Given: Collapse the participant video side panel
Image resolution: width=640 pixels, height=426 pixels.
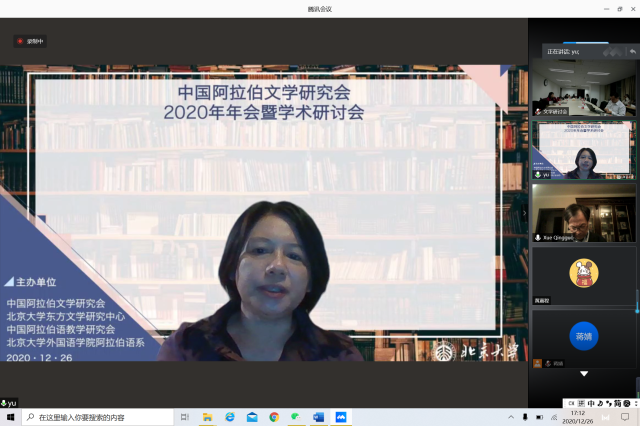Looking at the screenshot, I should pyautogui.click(x=524, y=212).
